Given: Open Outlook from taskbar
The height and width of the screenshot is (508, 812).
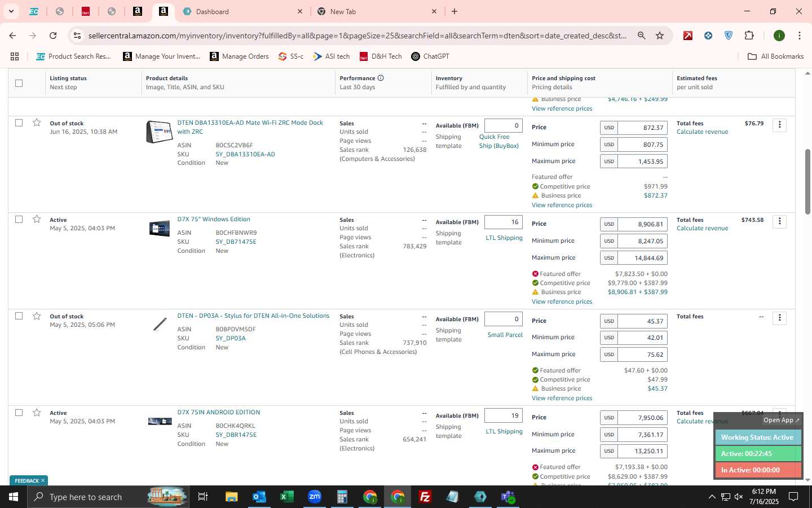Looking at the screenshot, I should 259,497.
